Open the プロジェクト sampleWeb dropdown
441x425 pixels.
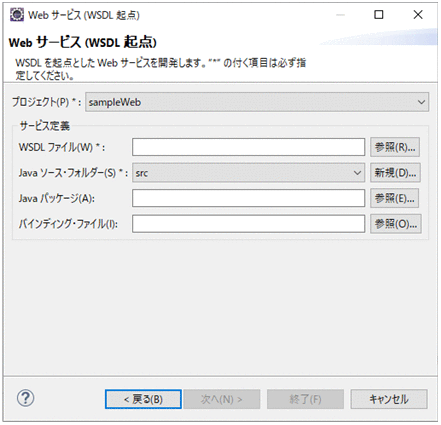(257, 102)
